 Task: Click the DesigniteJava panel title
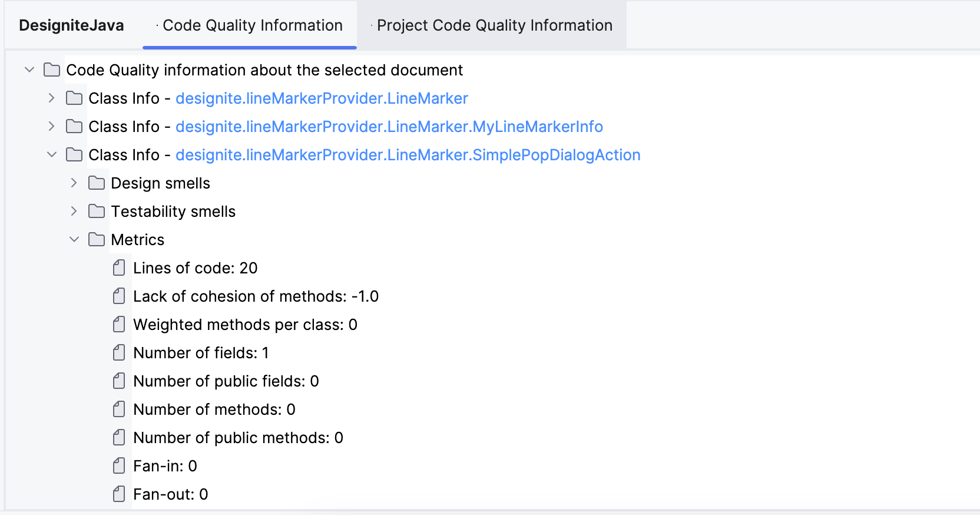tap(71, 25)
